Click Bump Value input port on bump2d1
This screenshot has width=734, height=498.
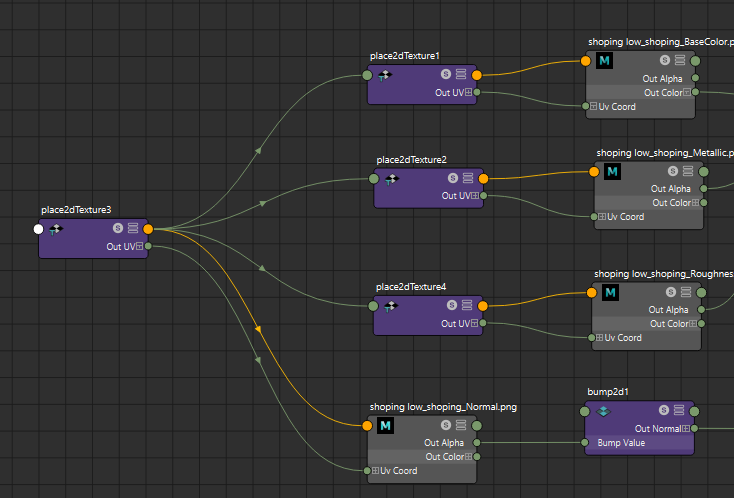click(x=585, y=442)
